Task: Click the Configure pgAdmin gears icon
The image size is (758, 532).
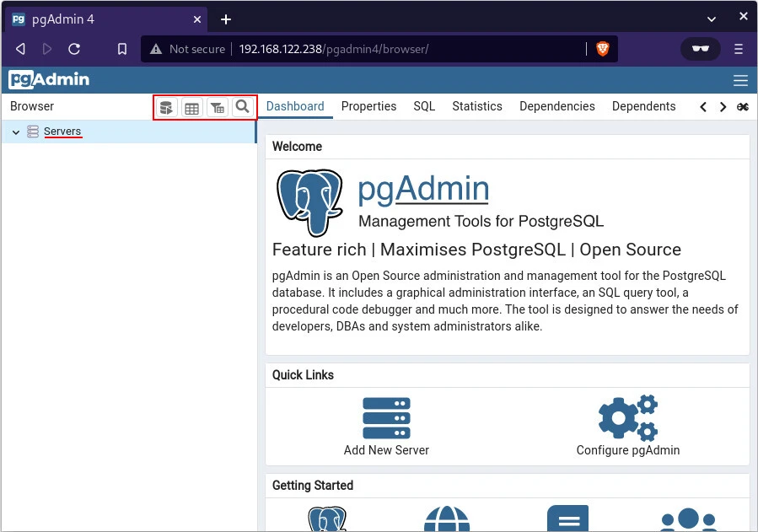Action: click(627, 418)
